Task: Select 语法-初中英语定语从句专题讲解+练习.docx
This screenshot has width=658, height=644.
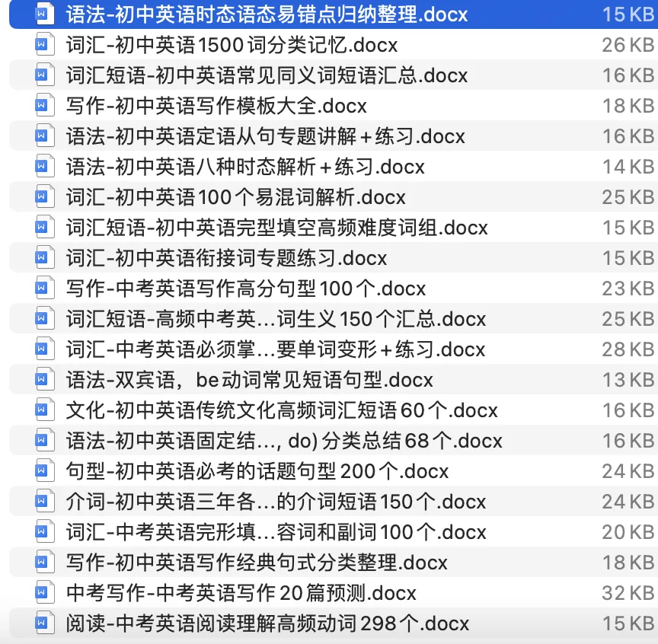Action: click(265, 136)
